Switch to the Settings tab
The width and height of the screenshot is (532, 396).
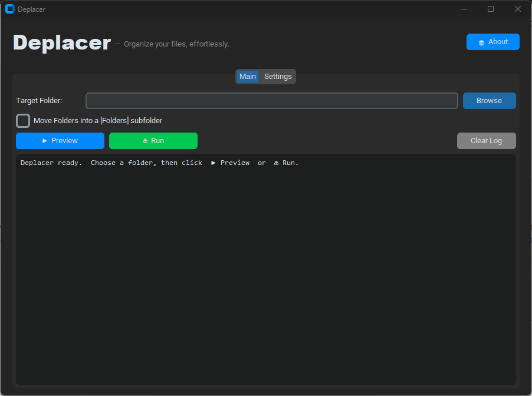(x=278, y=77)
